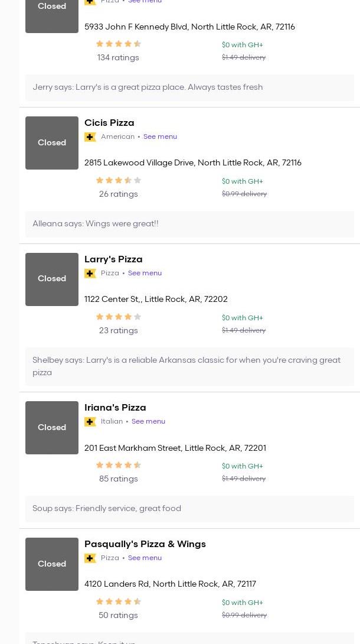Screen dimensions: 360x644
Task: Open See menu for Cicis Pizza
Action: [x=160, y=137]
